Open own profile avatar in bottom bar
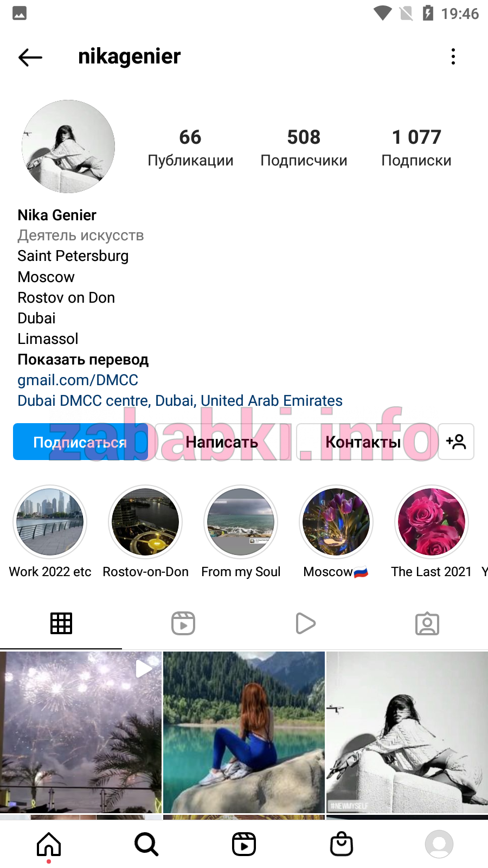Screen dimensions: 488x868 (x=439, y=844)
